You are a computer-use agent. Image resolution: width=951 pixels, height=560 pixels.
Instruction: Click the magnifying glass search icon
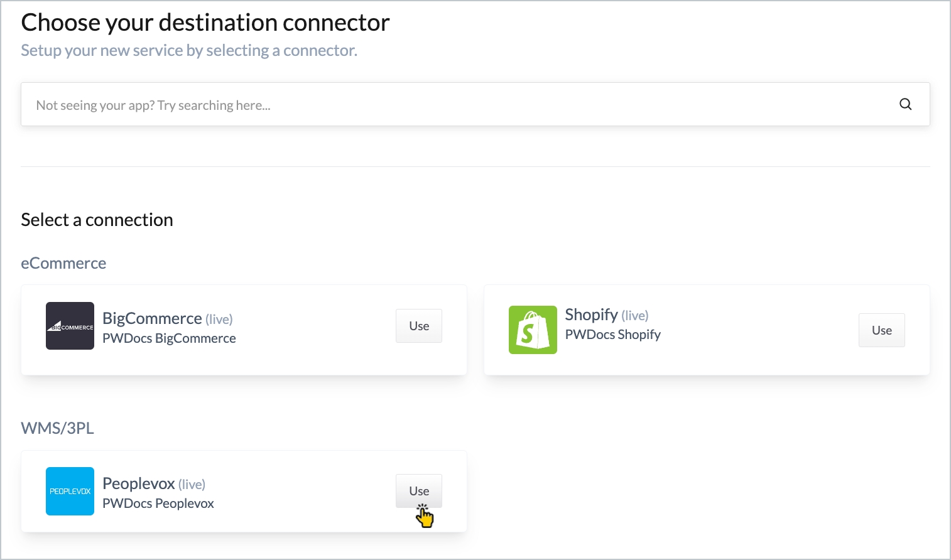point(905,104)
